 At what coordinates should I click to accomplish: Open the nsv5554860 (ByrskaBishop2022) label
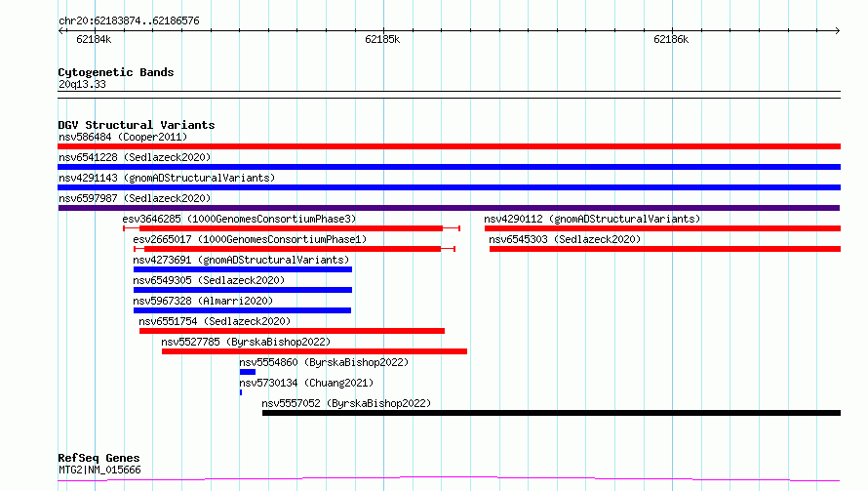coord(324,362)
